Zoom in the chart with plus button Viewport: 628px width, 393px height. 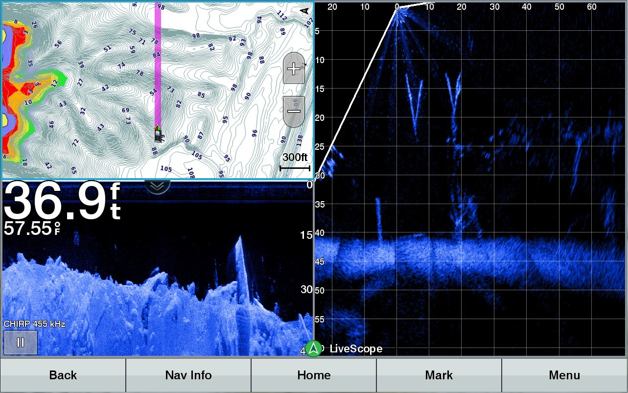pos(294,69)
